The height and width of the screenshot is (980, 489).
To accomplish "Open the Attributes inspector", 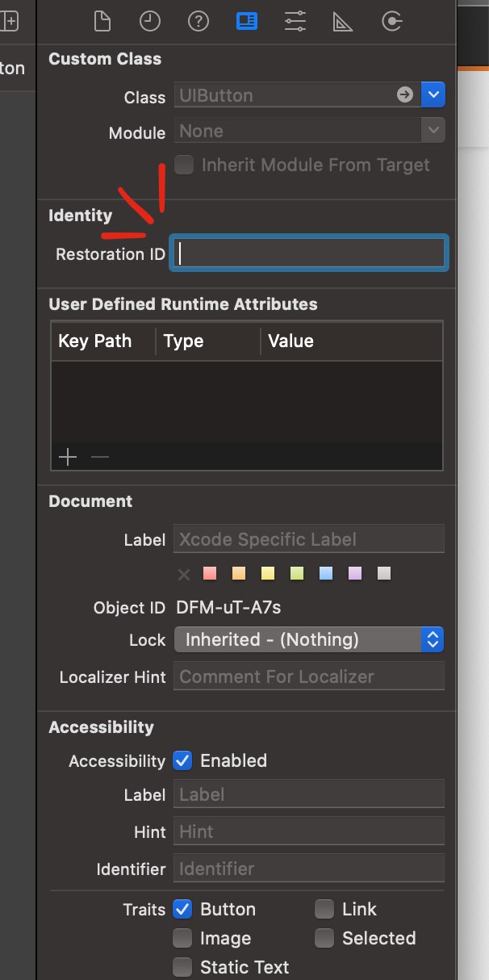I will (295, 21).
